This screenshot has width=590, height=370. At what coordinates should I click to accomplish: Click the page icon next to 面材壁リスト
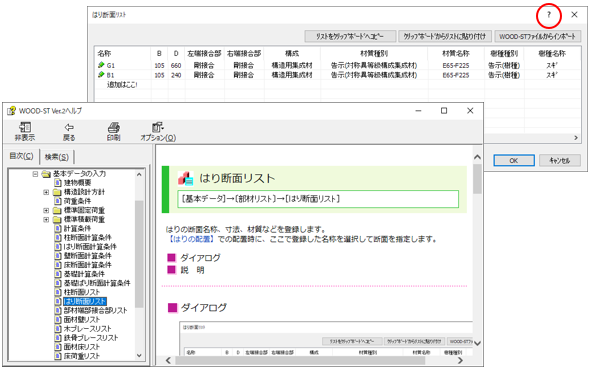tap(58, 320)
